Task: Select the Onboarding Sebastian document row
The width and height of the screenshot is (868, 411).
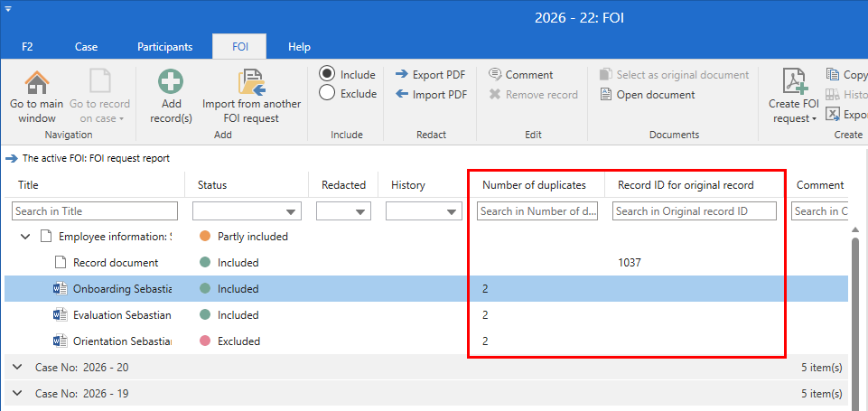Action: click(x=426, y=288)
